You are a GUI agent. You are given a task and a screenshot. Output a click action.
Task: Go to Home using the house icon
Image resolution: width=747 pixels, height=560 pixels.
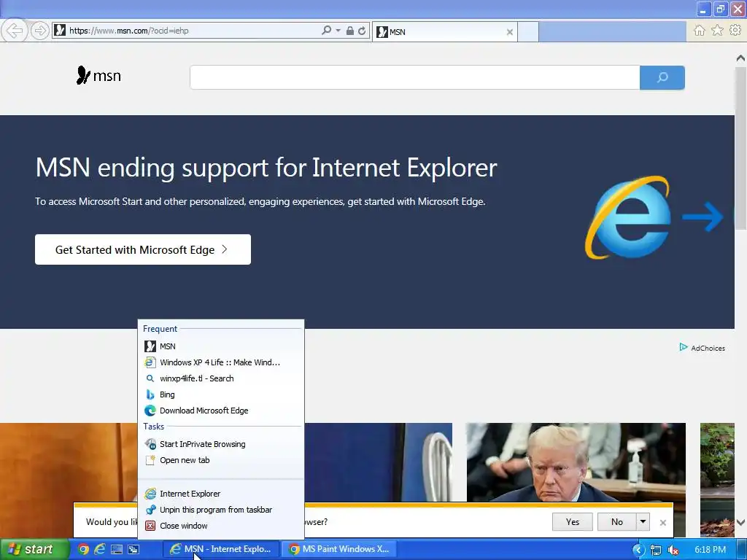pos(700,31)
